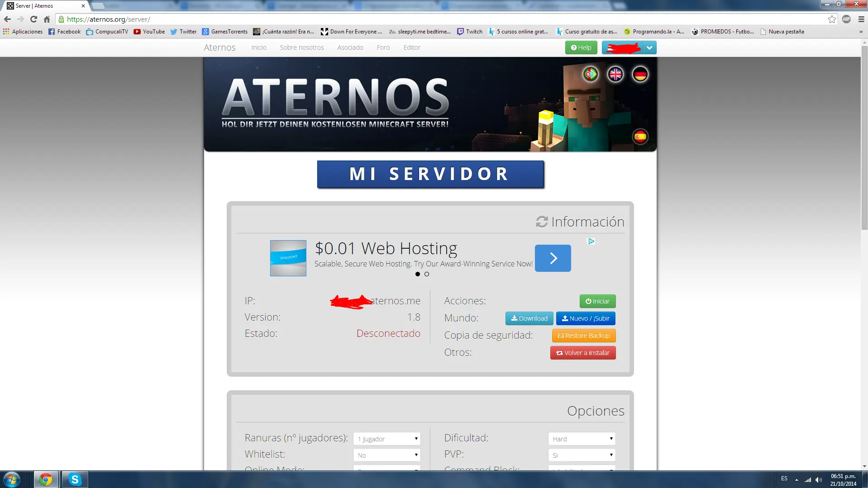Open the PROMIEDOS bookmark
Screen dimensions: 868x488
pos(723,32)
